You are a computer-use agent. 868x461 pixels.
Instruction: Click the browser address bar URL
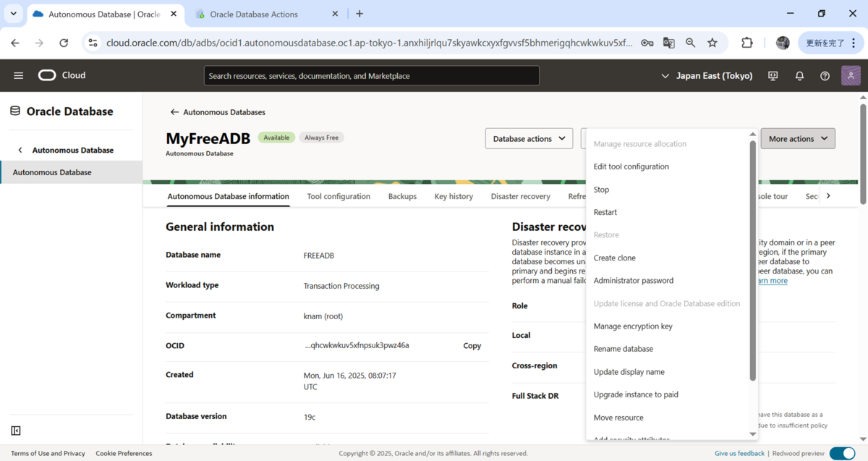pyautogui.click(x=369, y=43)
